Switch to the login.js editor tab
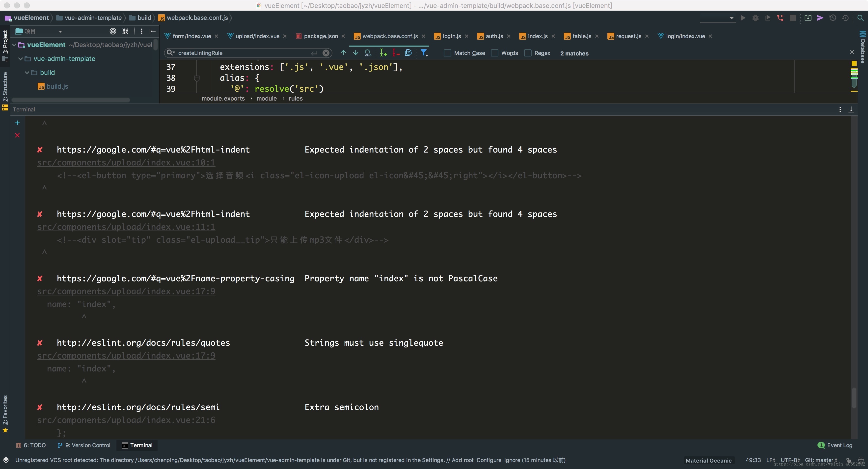Screen dimensions: 868x469 452,36
